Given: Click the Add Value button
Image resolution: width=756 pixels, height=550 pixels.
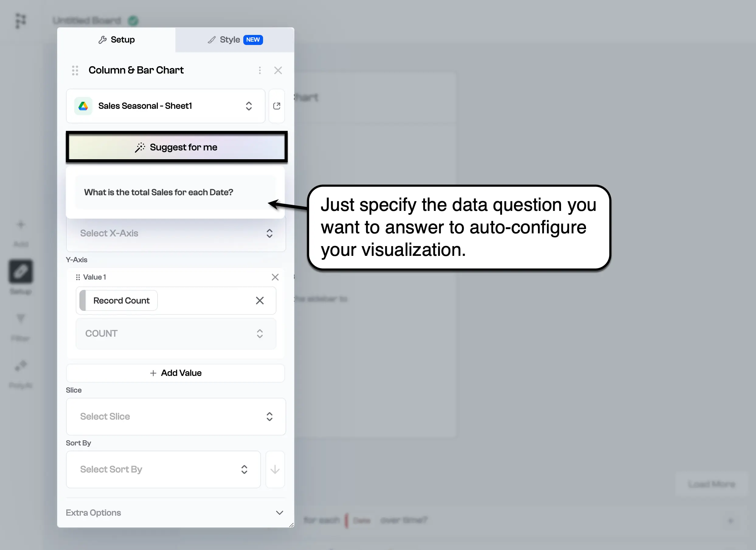Looking at the screenshot, I should 175,373.
